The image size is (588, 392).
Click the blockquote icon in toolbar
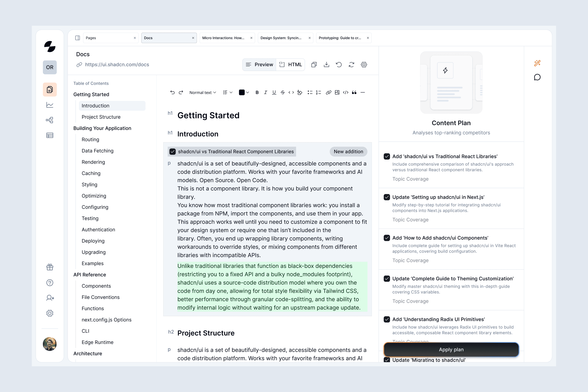[354, 93]
